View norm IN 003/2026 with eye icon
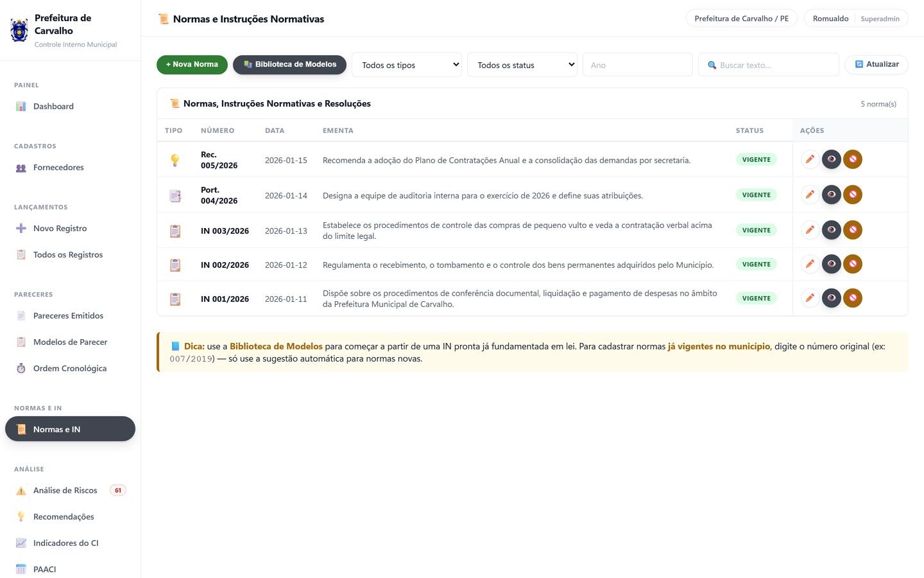This screenshot has height=578, width=924. coord(832,230)
